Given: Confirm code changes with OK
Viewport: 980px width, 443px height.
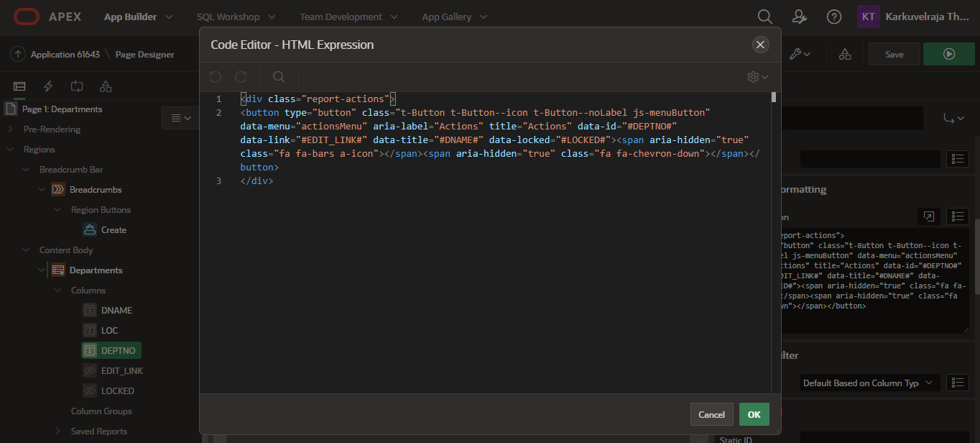Looking at the screenshot, I should click(754, 414).
